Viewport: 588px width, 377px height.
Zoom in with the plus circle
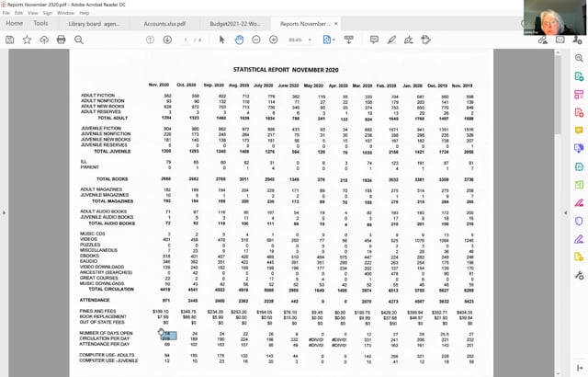(x=274, y=40)
